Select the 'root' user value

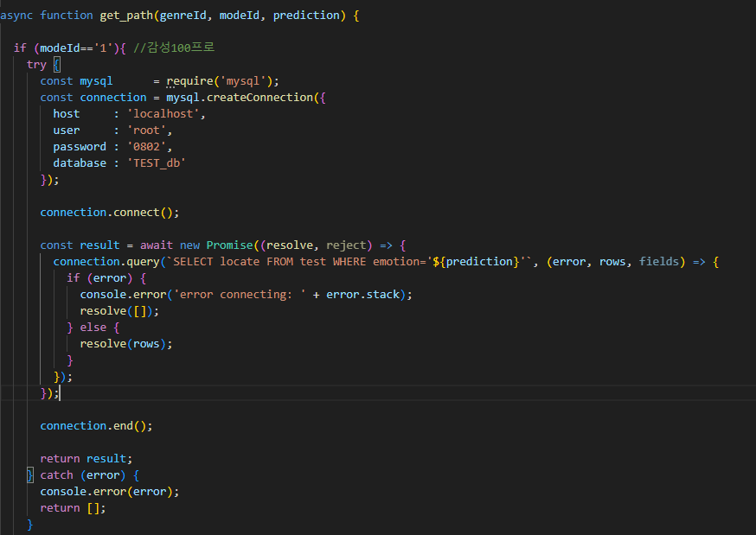point(146,130)
